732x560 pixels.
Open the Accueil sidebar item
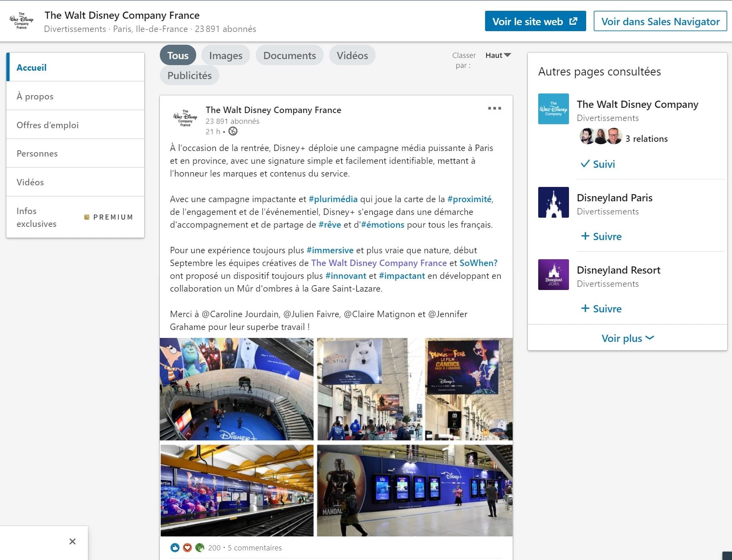click(x=76, y=67)
